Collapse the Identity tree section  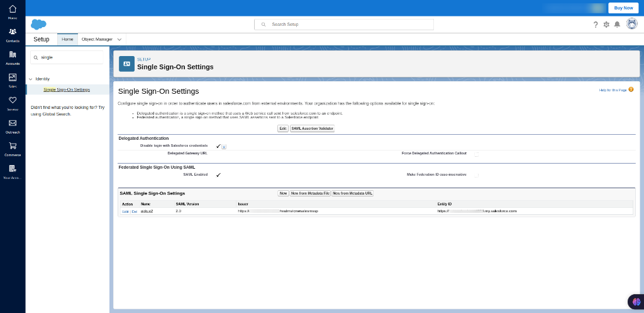pyautogui.click(x=31, y=79)
